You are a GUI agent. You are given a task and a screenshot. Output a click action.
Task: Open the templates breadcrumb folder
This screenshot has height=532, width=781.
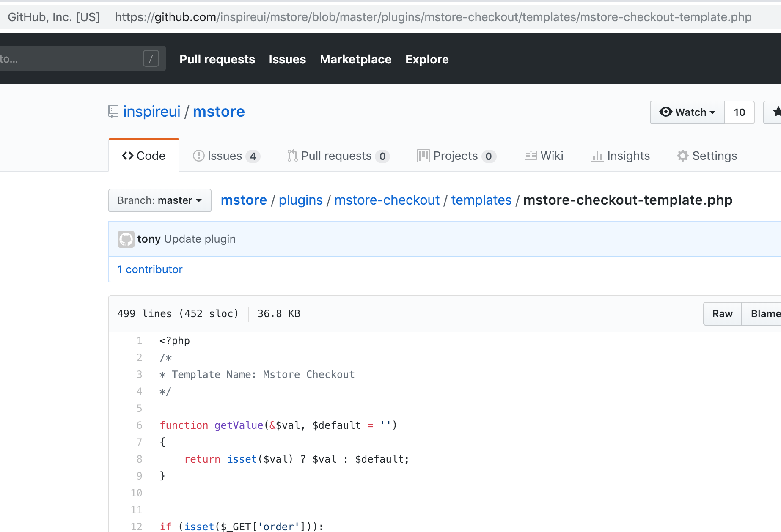click(481, 200)
